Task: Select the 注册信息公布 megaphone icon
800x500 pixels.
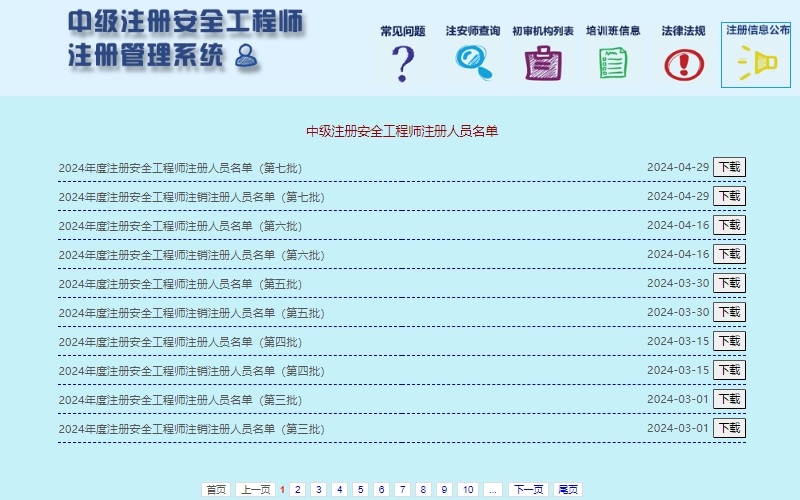Action: [757, 64]
